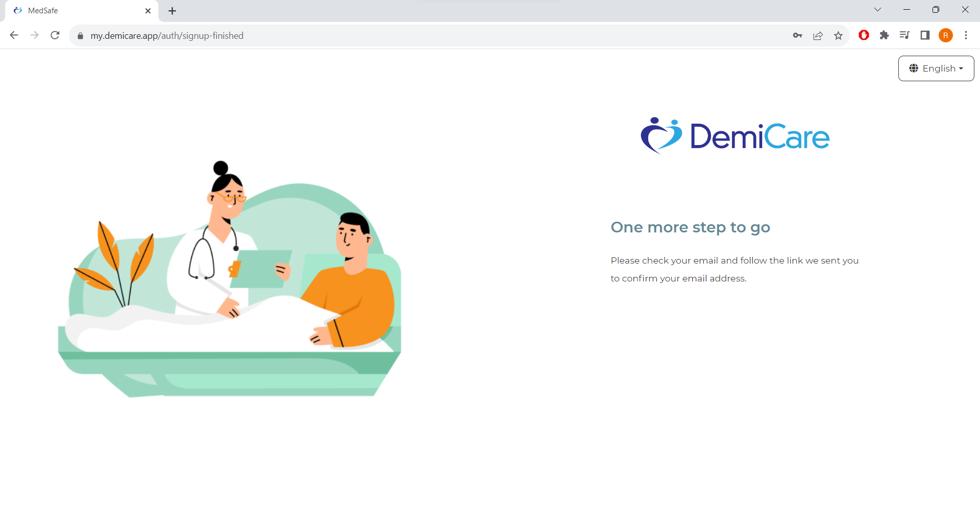This screenshot has height=520, width=980.
Task: Click the doctor and patient illustration
Action: pyautogui.click(x=230, y=279)
